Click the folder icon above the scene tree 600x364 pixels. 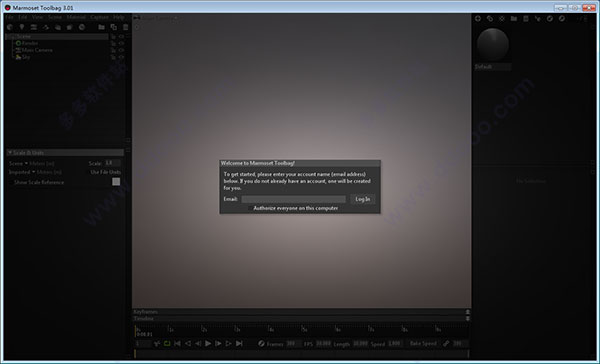(101, 27)
